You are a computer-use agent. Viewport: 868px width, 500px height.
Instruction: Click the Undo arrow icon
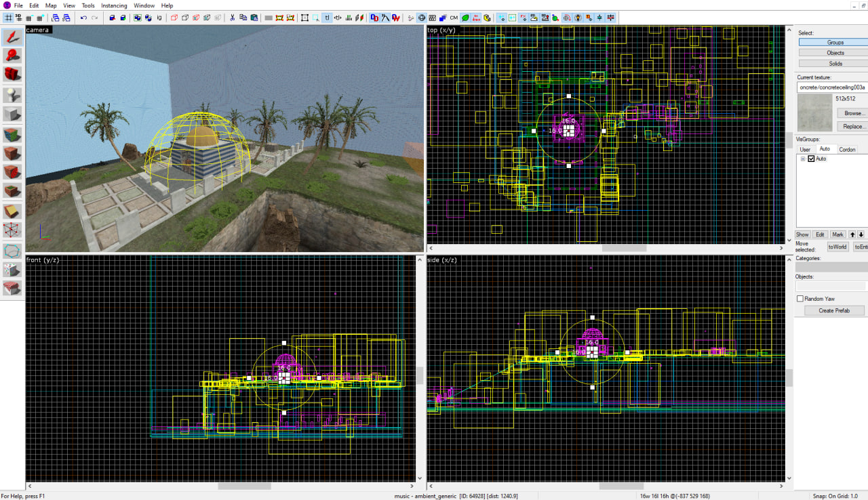(x=83, y=18)
